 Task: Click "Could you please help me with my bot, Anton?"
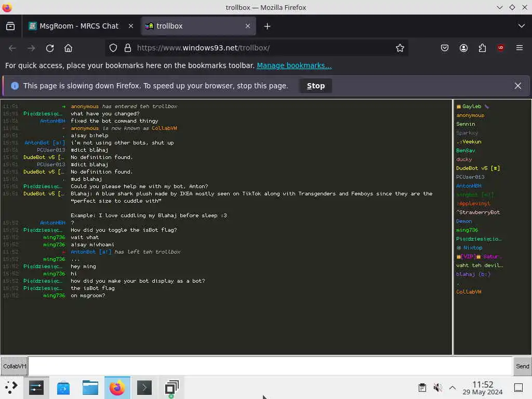[139, 187]
